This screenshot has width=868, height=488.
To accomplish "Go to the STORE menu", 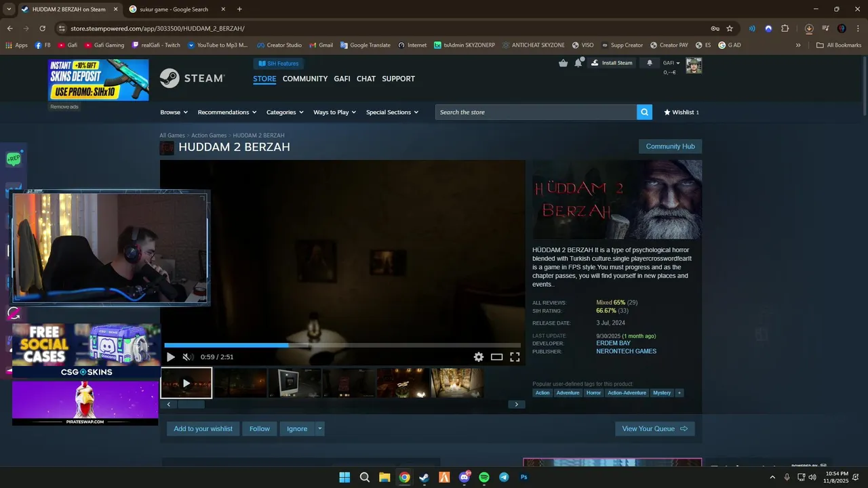I will click(x=264, y=79).
